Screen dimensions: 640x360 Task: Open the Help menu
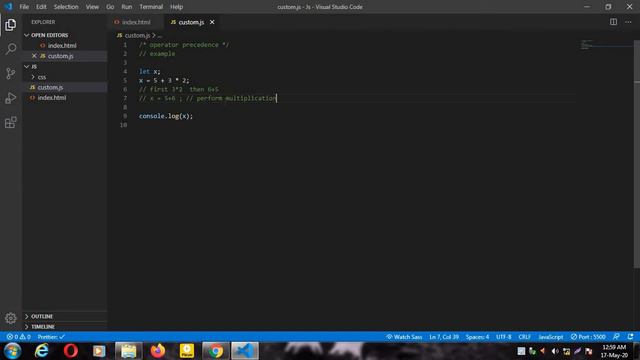coord(176,7)
